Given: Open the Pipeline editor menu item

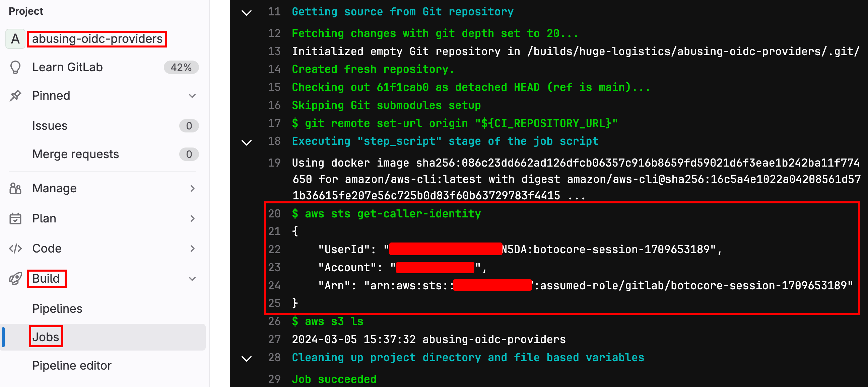Looking at the screenshot, I should [x=72, y=366].
